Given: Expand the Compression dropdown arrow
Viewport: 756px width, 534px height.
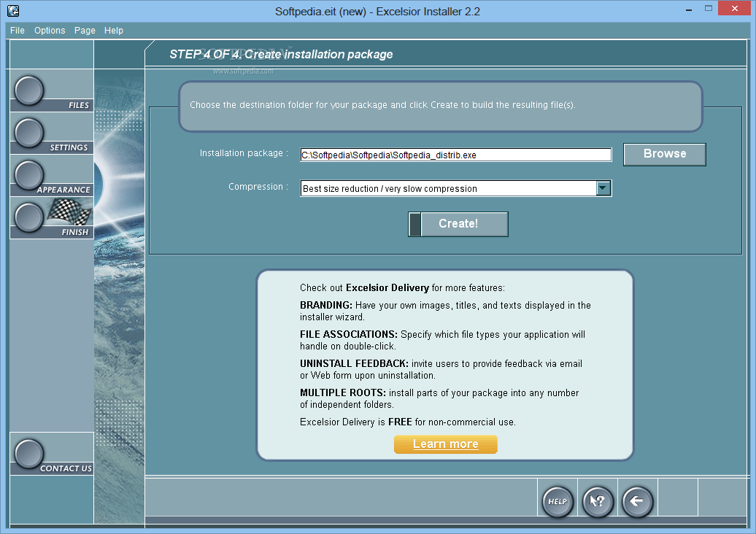Looking at the screenshot, I should pyautogui.click(x=603, y=188).
